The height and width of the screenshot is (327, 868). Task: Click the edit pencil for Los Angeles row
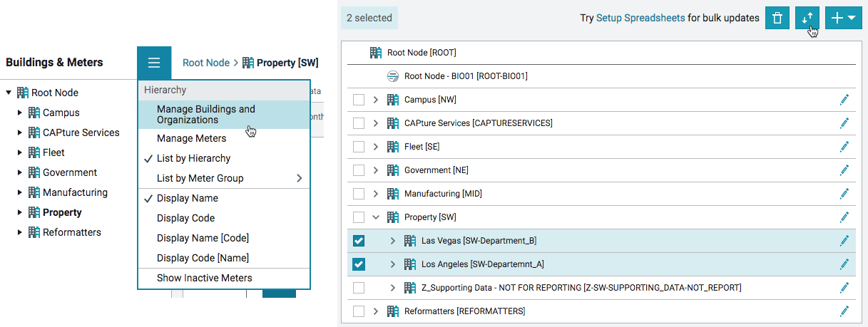pyautogui.click(x=844, y=264)
